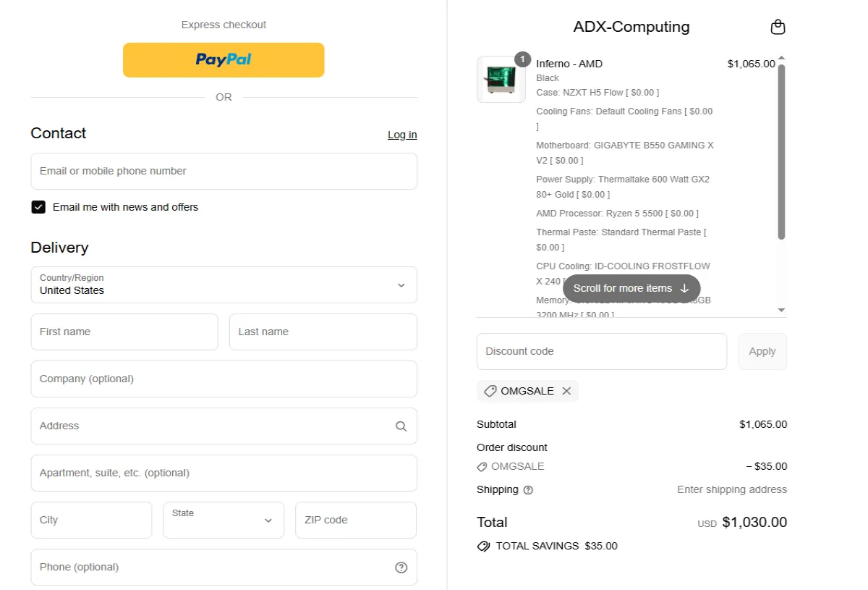The height and width of the screenshot is (590, 868).
Task: Click the help icon next to Shipping
Action: [527, 490]
